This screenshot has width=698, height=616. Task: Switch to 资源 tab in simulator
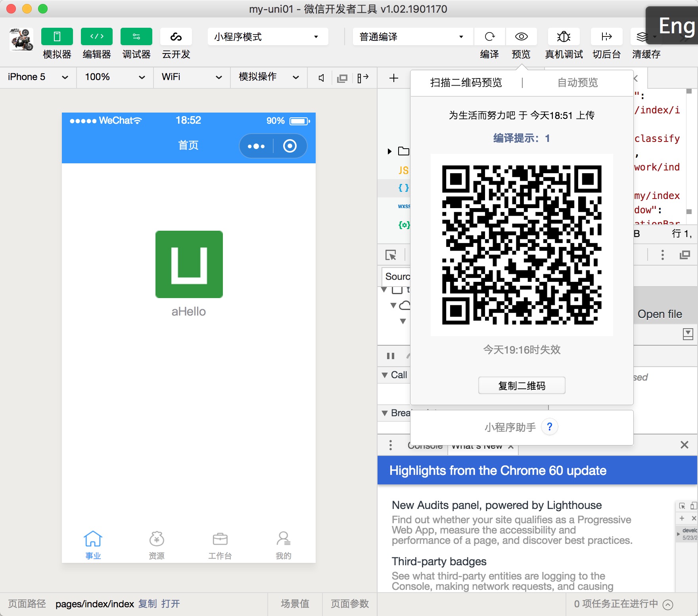point(157,545)
